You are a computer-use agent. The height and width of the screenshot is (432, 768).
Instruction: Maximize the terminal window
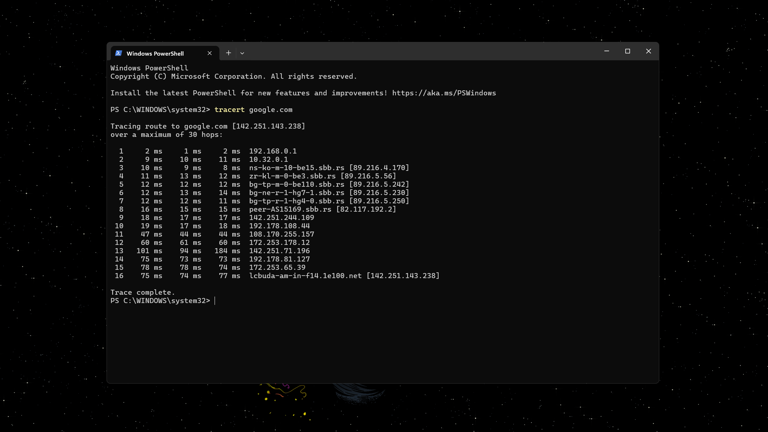627,51
